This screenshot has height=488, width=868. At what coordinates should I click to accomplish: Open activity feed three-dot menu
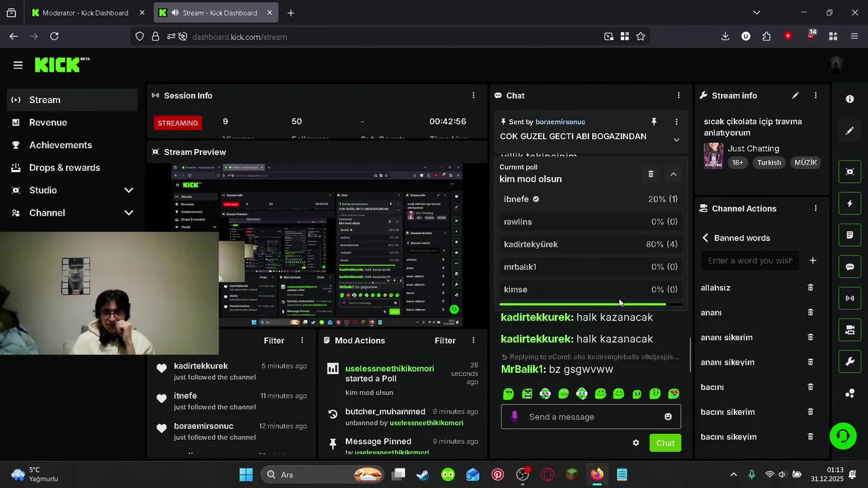click(302, 340)
